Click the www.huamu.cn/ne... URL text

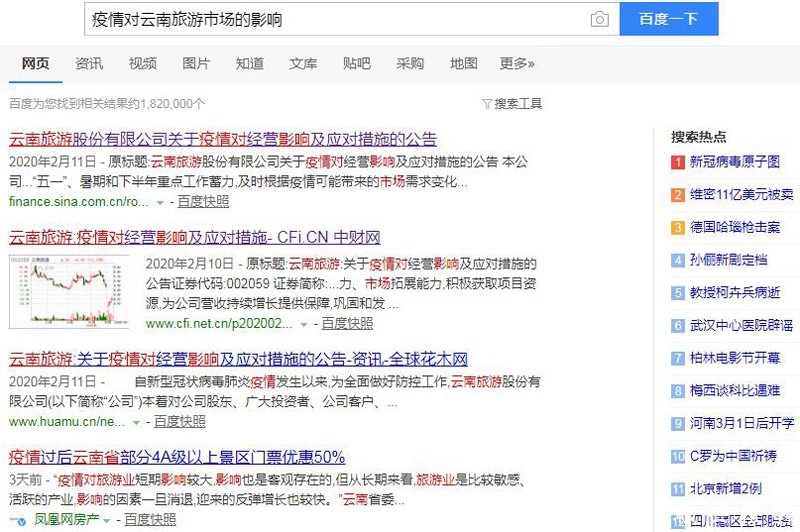coord(67,422)
